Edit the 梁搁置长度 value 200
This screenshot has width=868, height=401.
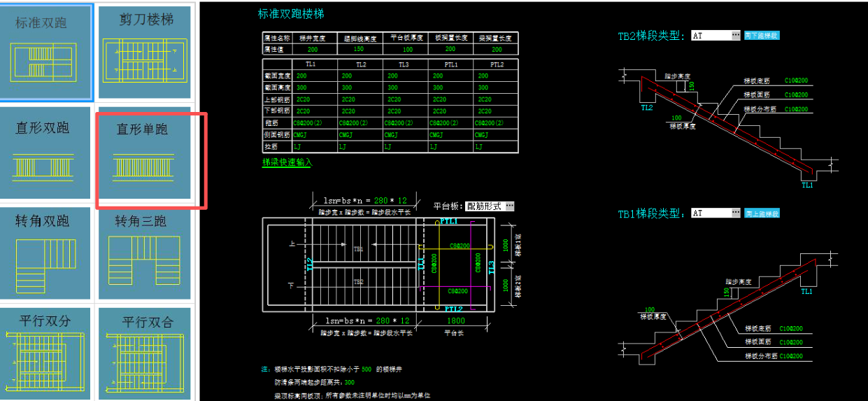tap(497, 49)
